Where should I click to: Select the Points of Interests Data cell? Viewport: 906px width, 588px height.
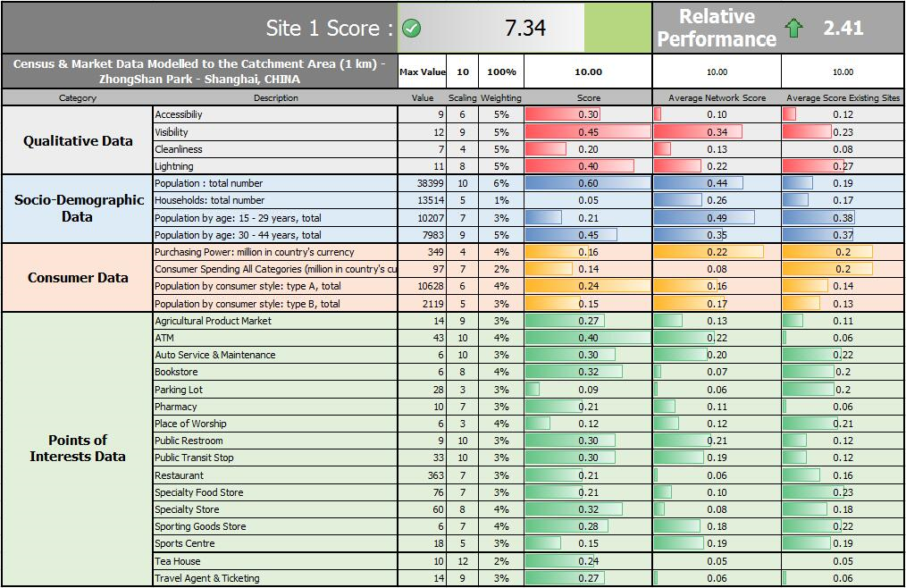point(78,449)
